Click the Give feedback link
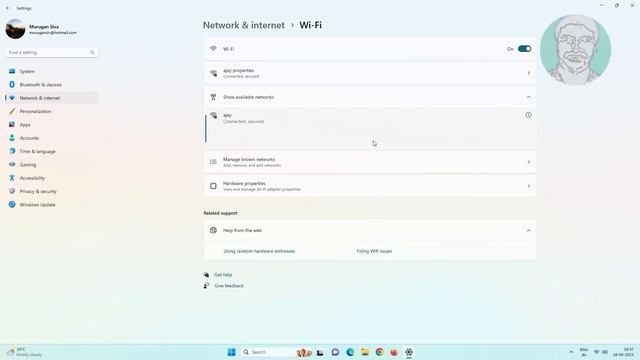This screenshot has width=640, height=360. coord(229,286)
